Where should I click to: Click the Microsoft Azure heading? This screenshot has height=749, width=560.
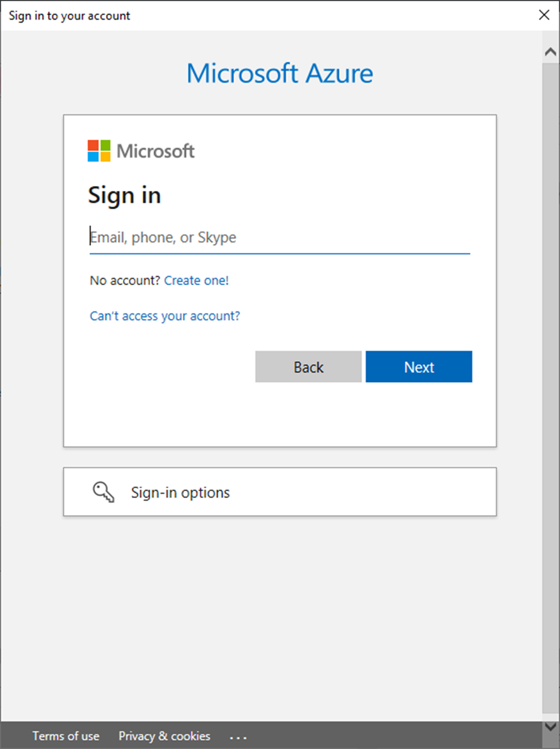tap(280, 73)
